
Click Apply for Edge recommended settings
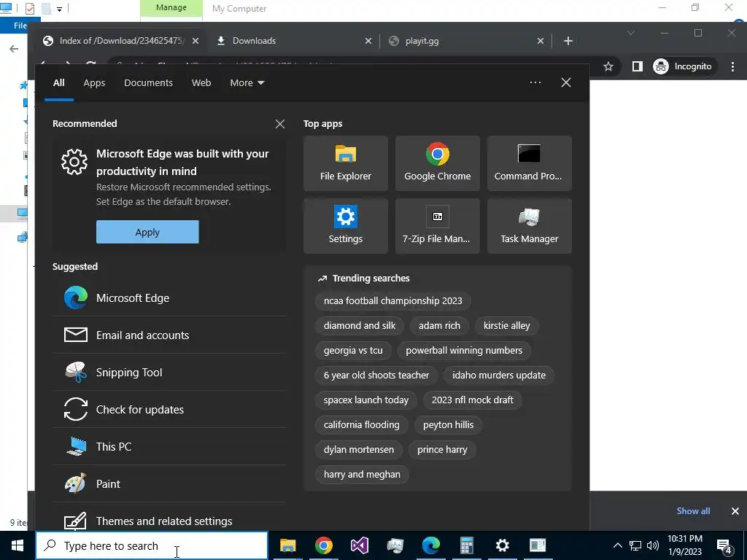coord(147,232)
